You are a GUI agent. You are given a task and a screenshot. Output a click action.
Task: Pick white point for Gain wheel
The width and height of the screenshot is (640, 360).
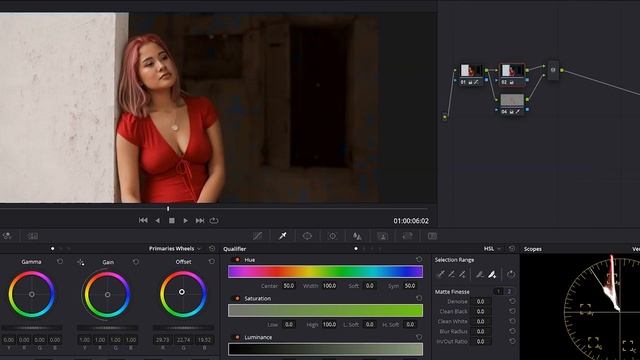click(x=81, y=262)
